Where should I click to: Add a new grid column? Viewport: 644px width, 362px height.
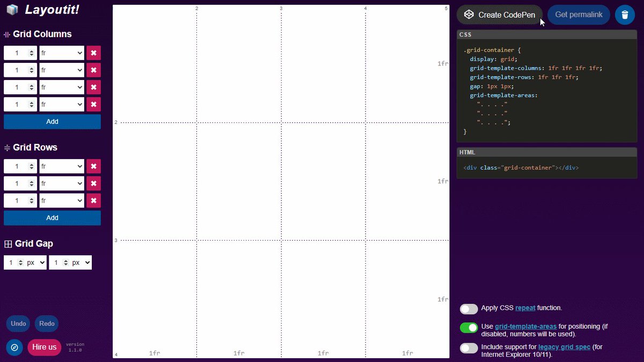coord(52,121)
